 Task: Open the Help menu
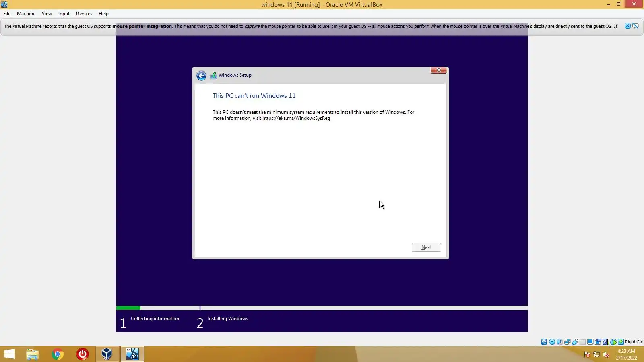point(103,14)
